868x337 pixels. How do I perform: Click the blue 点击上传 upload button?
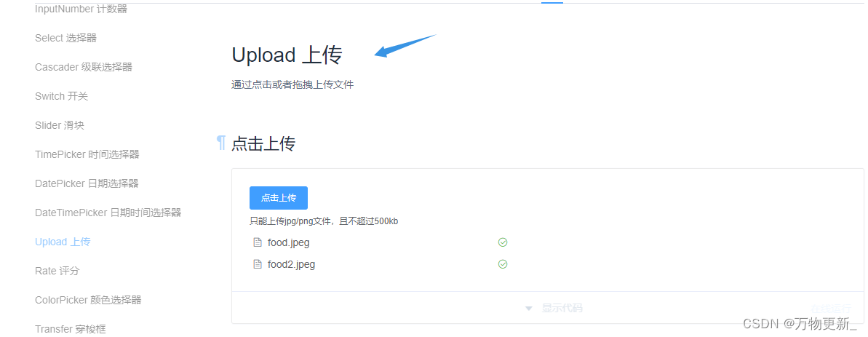click(x=279, y=198)
